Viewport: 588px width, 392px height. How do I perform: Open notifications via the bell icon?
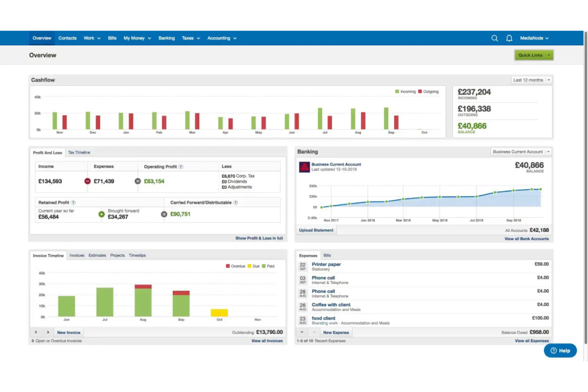[509, 38]
